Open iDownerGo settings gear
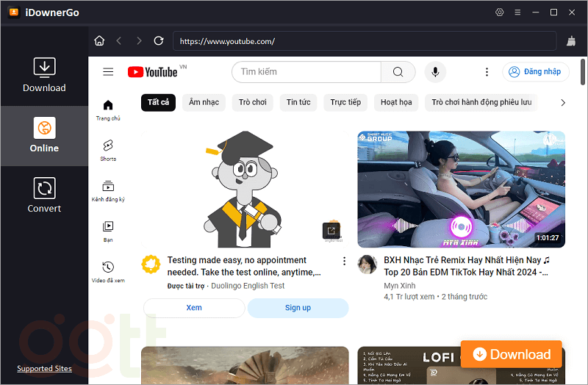The height and width of the screenshot is (385, 588). 500,12
